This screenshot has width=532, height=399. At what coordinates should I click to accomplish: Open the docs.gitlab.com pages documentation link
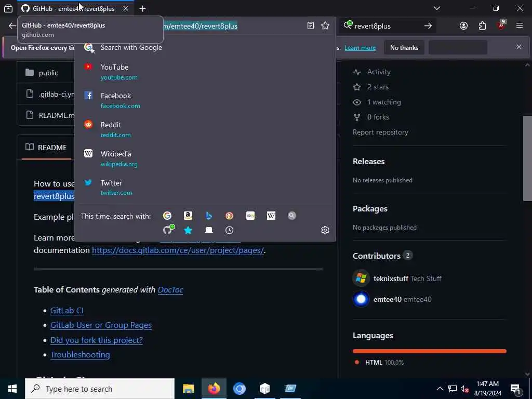point(178,250)
